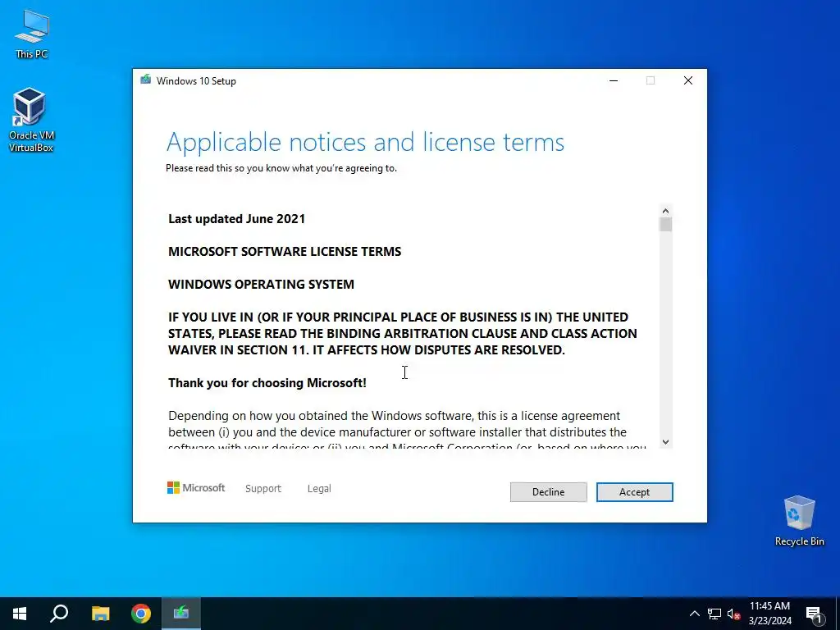Close the Windows 10 Setup window

click(x=688, y=81)
